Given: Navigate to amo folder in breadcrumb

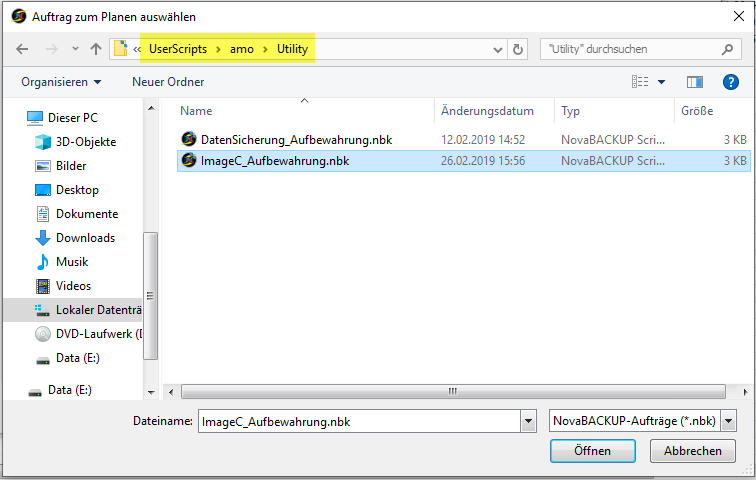Looking at the screenshot, I should pos(242,49).
